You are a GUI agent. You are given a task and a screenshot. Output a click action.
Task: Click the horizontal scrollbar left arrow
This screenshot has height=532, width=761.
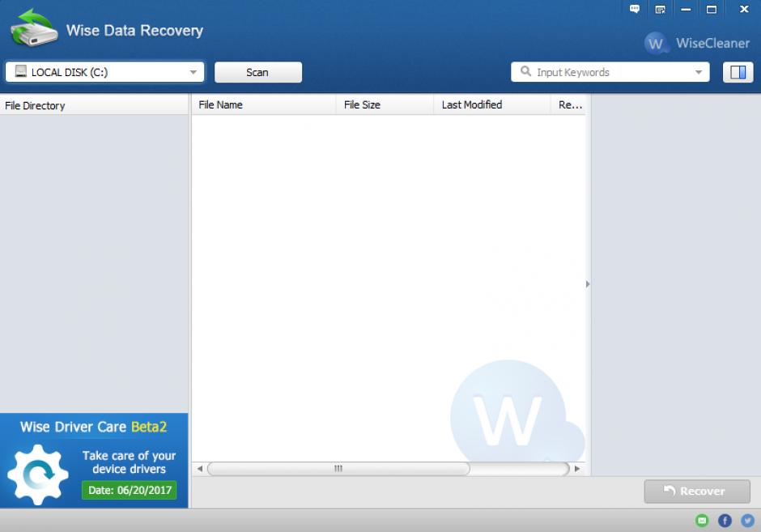(x=199, y=469)
